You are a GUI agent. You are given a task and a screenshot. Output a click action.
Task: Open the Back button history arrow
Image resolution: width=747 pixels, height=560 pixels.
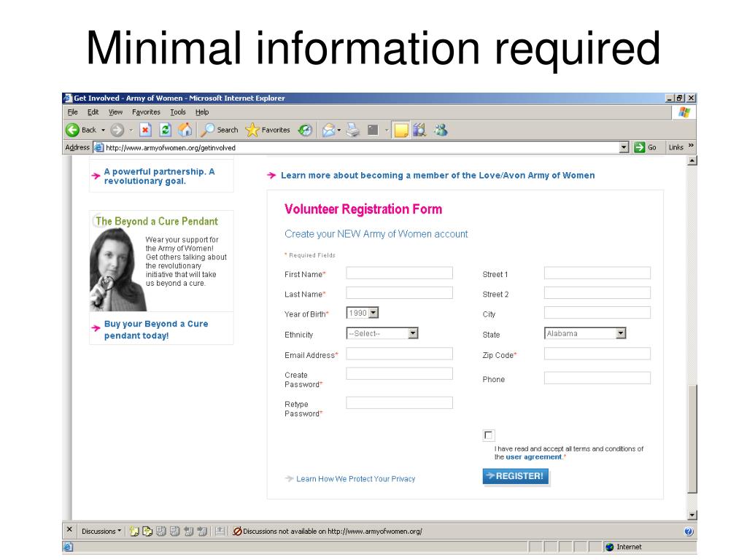pyautogui.click(x=103, y=130)
